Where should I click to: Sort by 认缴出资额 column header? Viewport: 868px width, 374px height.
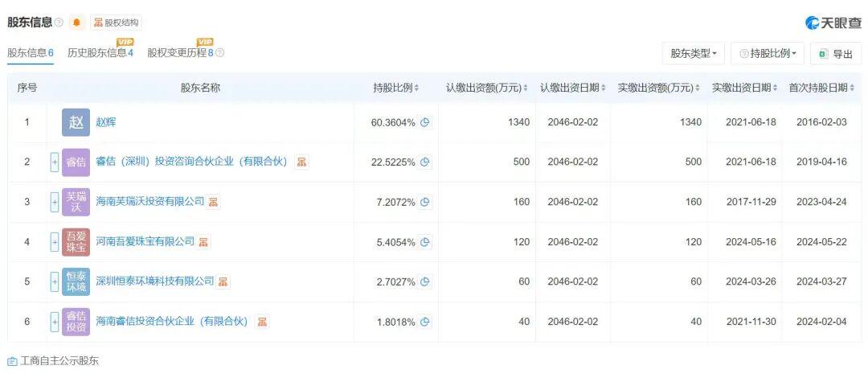(488, 88)
